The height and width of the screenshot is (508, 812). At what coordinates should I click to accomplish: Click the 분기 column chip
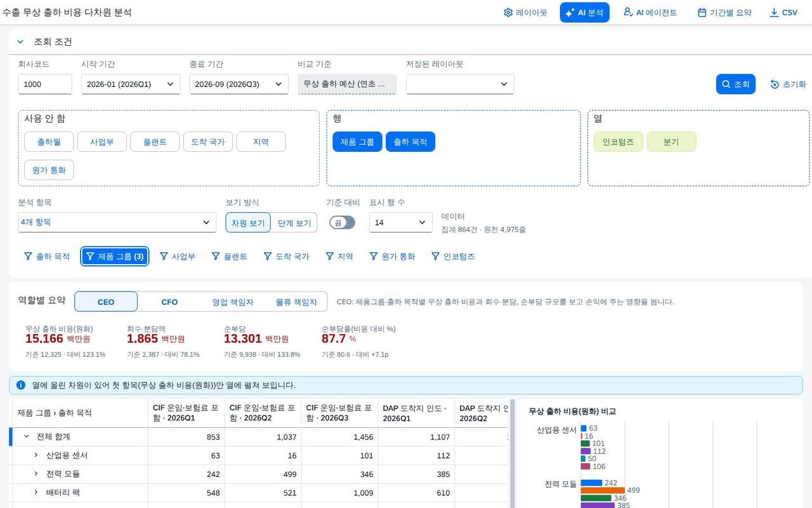[x=671, y=142]
